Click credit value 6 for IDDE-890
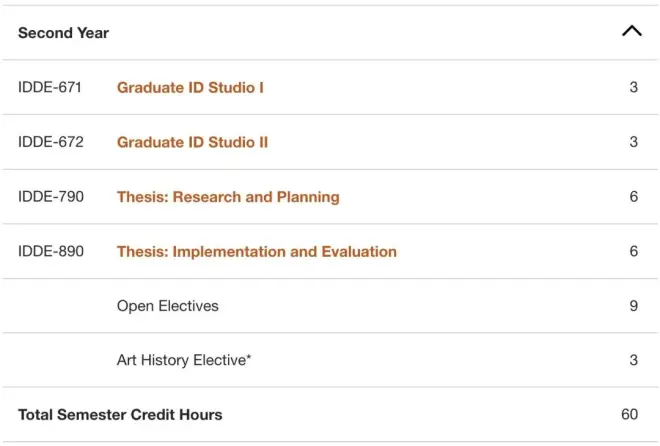 (634, 251)
